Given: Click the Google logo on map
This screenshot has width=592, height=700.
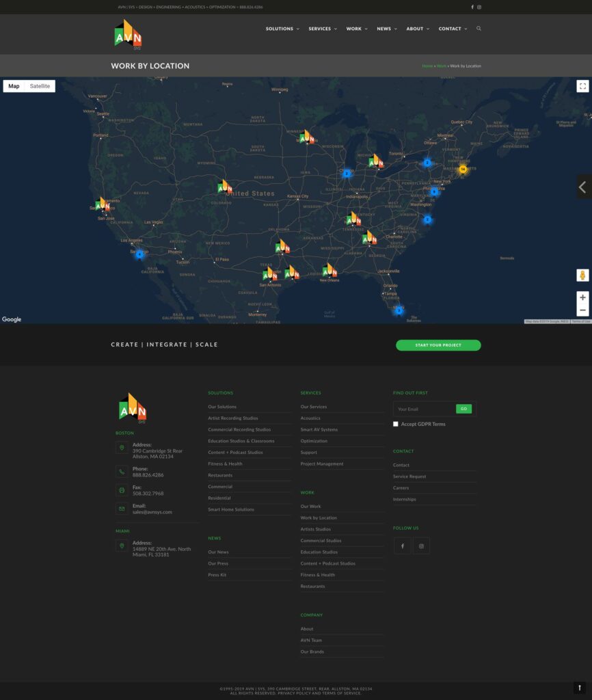Looking at the screenshot, I should click(x=12, y=319).
